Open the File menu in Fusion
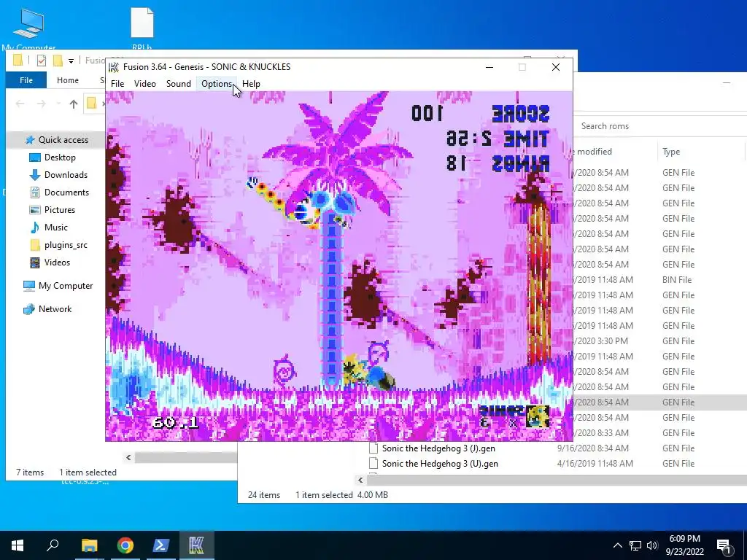 point(117,84)
